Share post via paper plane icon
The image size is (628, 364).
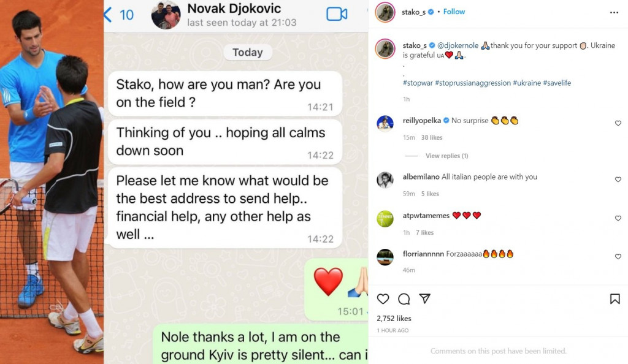424,298
